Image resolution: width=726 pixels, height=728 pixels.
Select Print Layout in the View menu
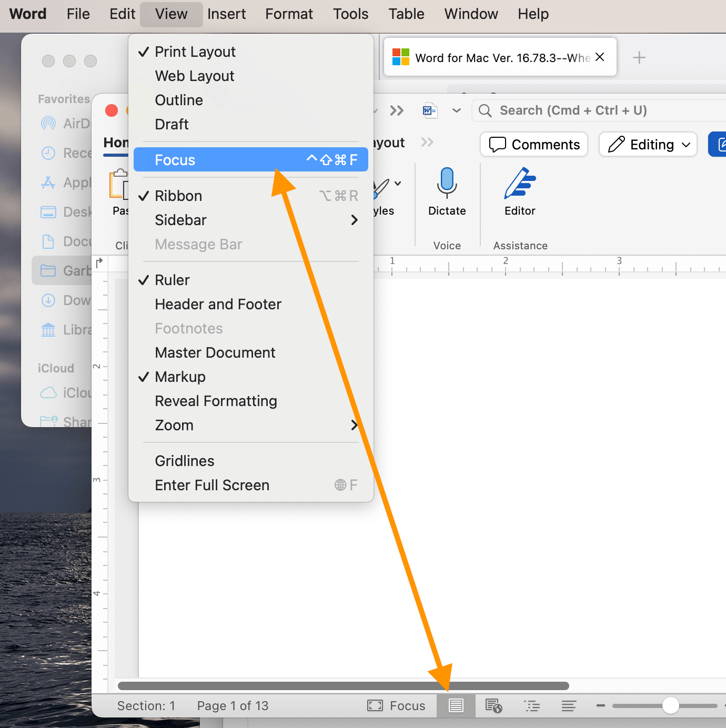[x=251, y=52]
